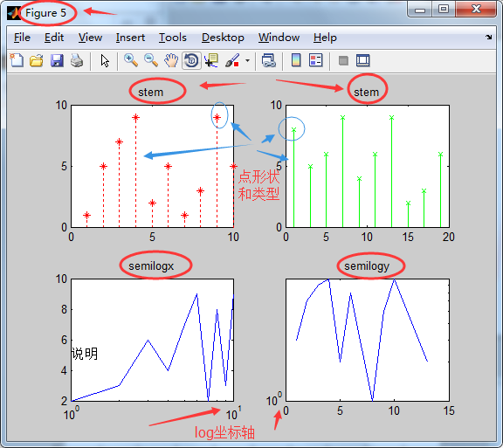Open the Help menu
This screenshot has height=448, width=503.
[325, 38]
